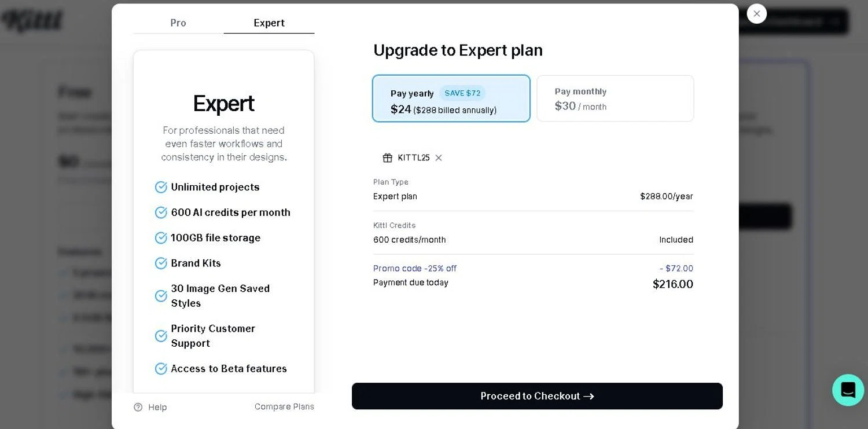Viewport: 868px width, 429px height.
Task: Click the Priority Customer Support checkmark icon
Action: click(161, 336)
